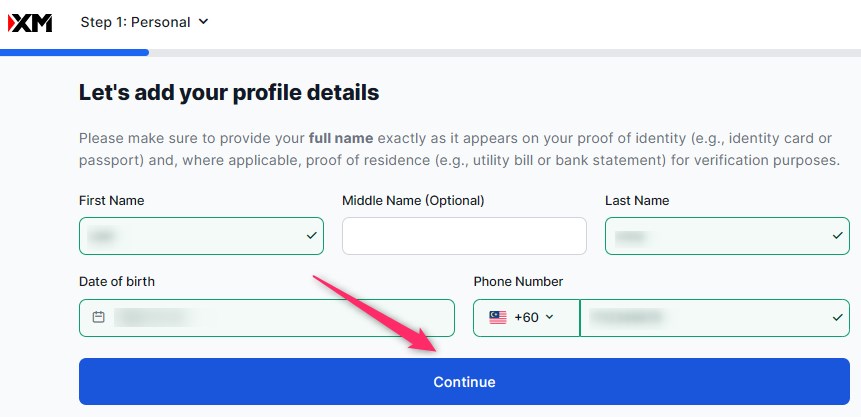This screenshot has width=861, height=417.
Task: Click the Malaysia flag icon
Action: (498, 318)
